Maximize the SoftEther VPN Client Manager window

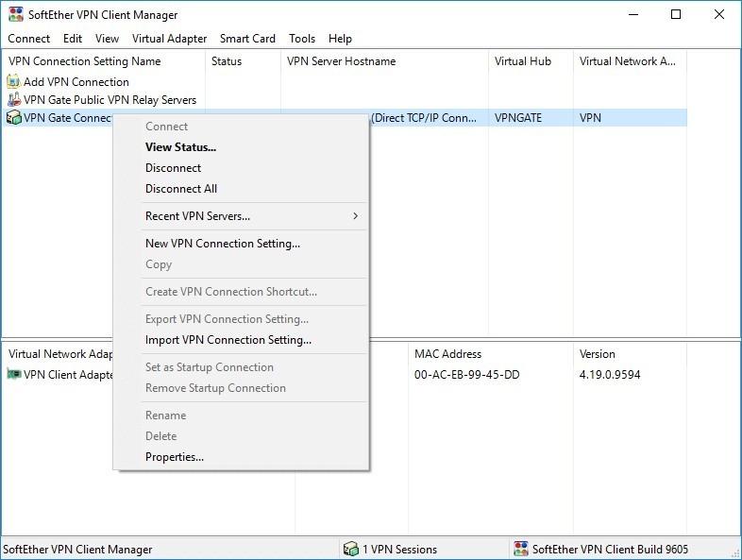[676, 14]
